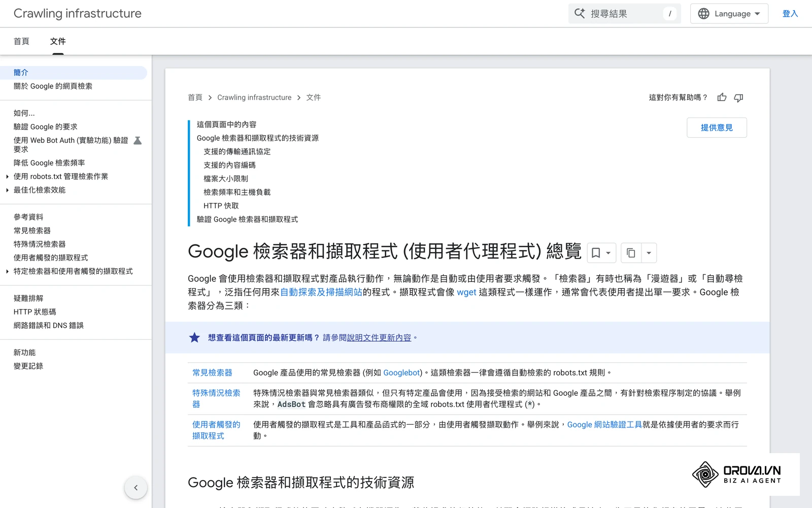This screenshot has width=812, height=508.
Task: Open HTTP 狀態碼 sidebar link
Action: [35, 312]
